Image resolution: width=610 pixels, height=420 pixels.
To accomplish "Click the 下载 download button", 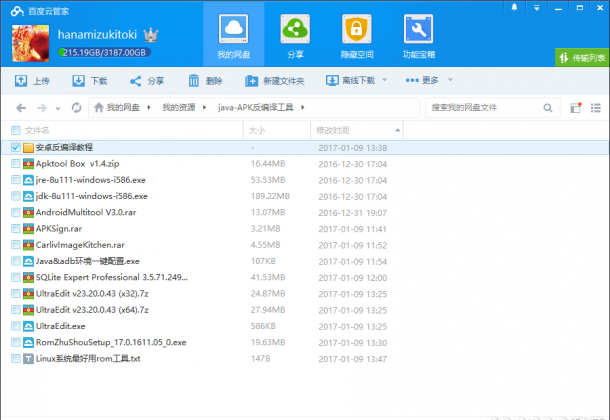I will click(89, 81).
